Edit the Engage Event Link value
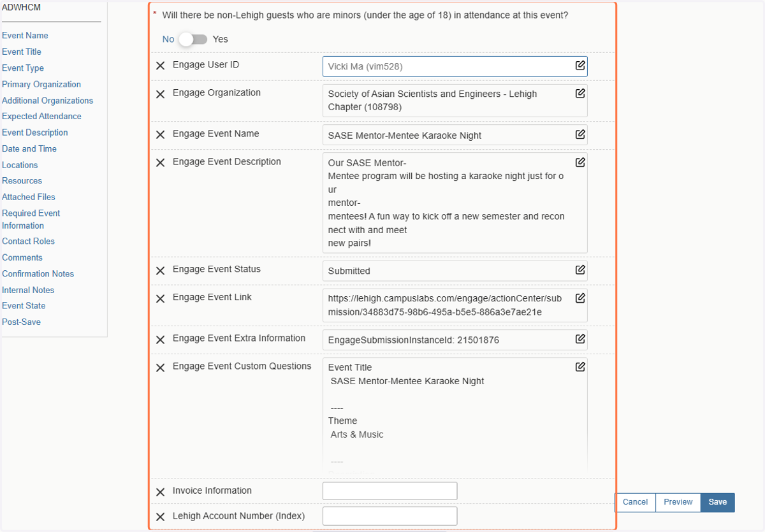This screenshot has width=765, height=532. point(580,298)
